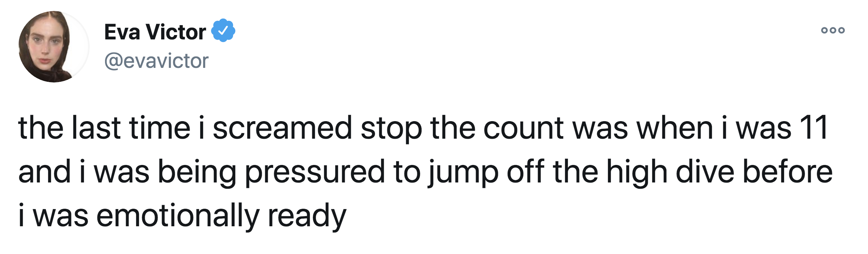Click the word "pressured" in the tweet
This screenshot has width=868, height=254.
[x=314, y=172]
